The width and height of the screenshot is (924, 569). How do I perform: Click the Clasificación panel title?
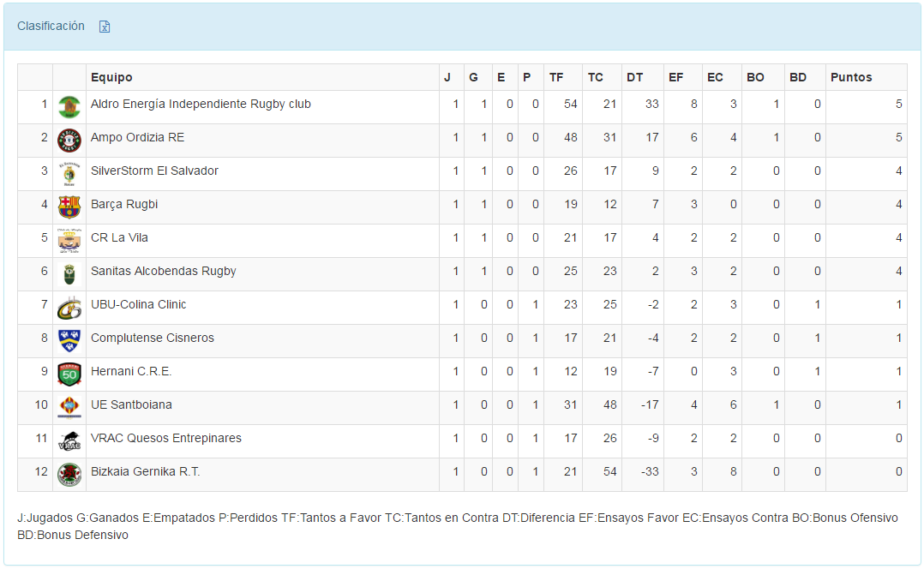pyautogui.click(x=51, y=26)
